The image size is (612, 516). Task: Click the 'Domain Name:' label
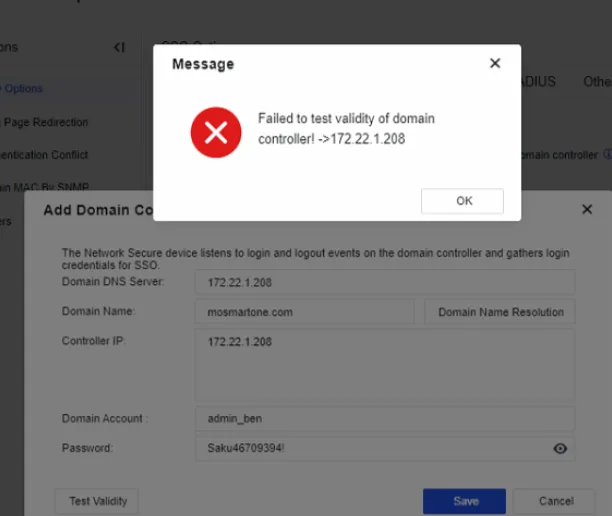(98, 311)
